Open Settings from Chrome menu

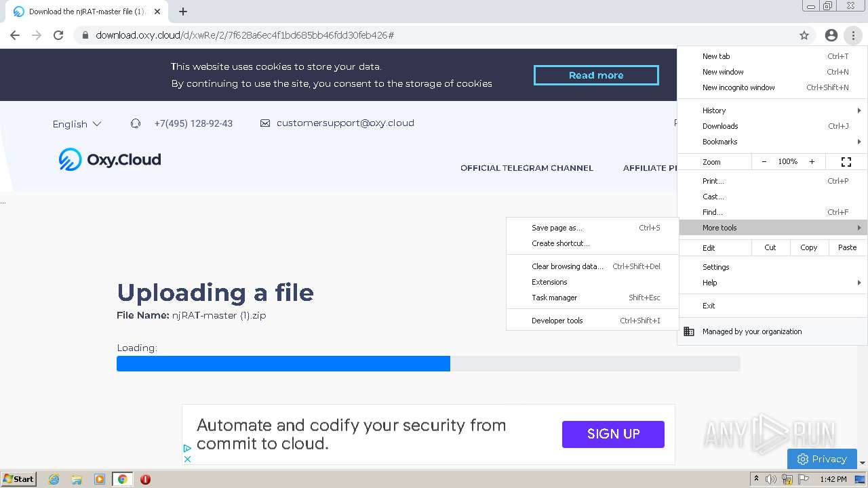click(x=773, y=267)
